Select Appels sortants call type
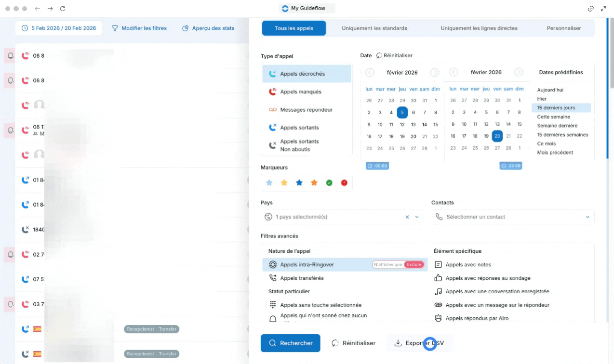This screenshot has width=614, height=364. (x=299, y=128)
